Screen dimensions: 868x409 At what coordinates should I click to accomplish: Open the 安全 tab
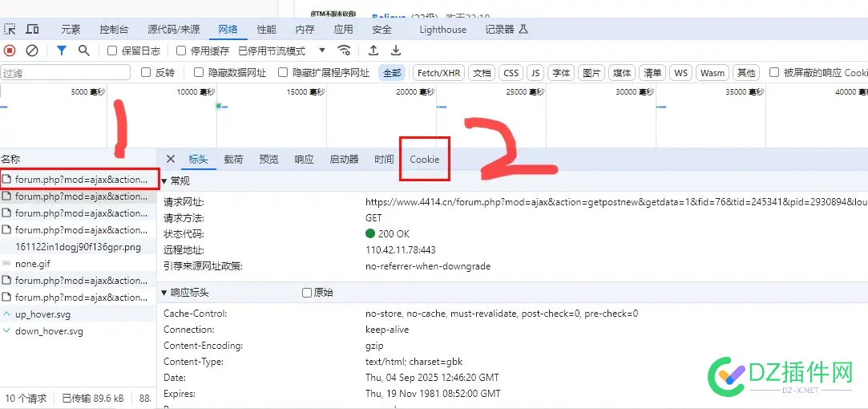click(382, 30)
